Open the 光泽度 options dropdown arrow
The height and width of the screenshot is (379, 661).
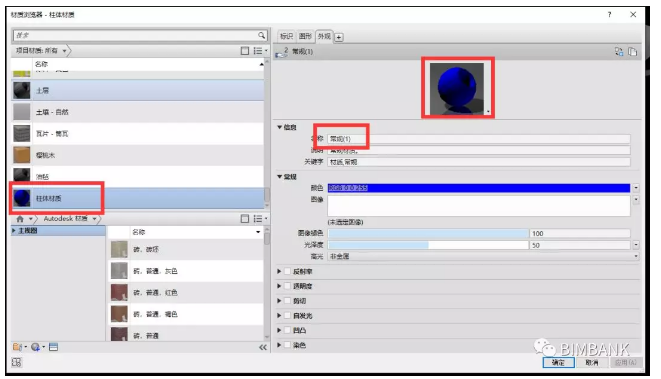(636, 245)
